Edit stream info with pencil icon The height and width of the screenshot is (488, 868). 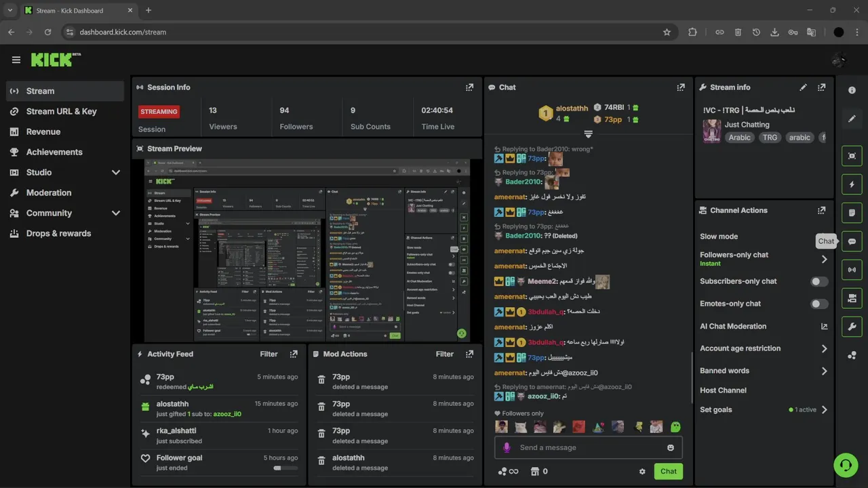pyautogui.click(x=804, y=87)
